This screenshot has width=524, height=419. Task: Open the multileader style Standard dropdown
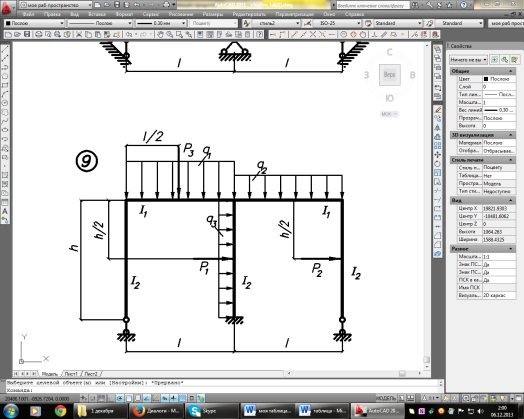tap(458, 23)
